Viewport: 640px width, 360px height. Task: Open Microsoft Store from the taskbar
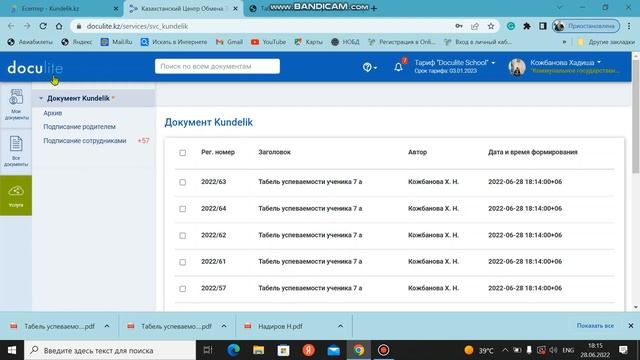click(x=283, y=350)
